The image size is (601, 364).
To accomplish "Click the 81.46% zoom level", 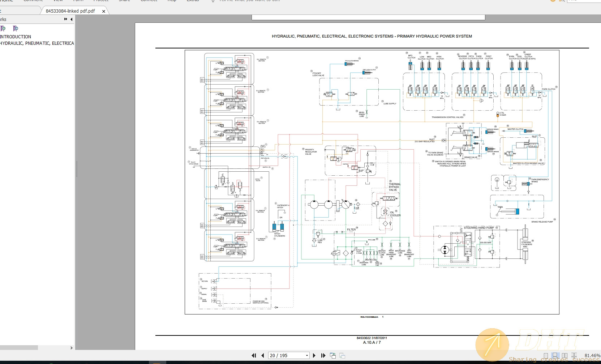I will [x=592, y=356].
